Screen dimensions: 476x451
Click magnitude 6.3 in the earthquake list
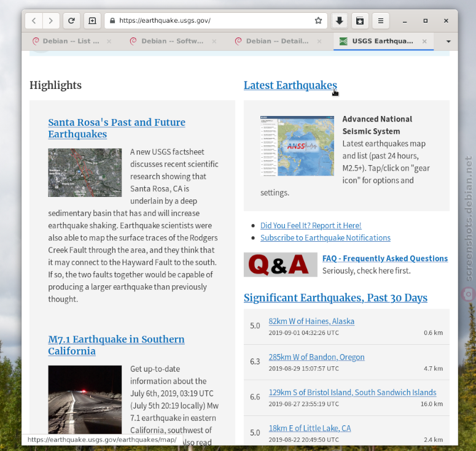pyautogui.click(x=255, y=361)
